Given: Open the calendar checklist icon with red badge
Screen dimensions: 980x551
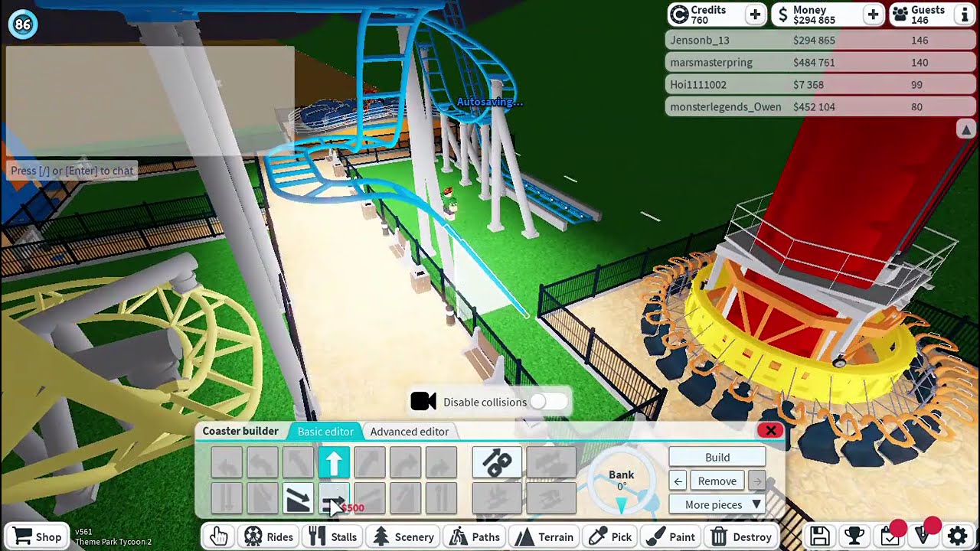Looking at the screenshot, I should tap(890, 536).
